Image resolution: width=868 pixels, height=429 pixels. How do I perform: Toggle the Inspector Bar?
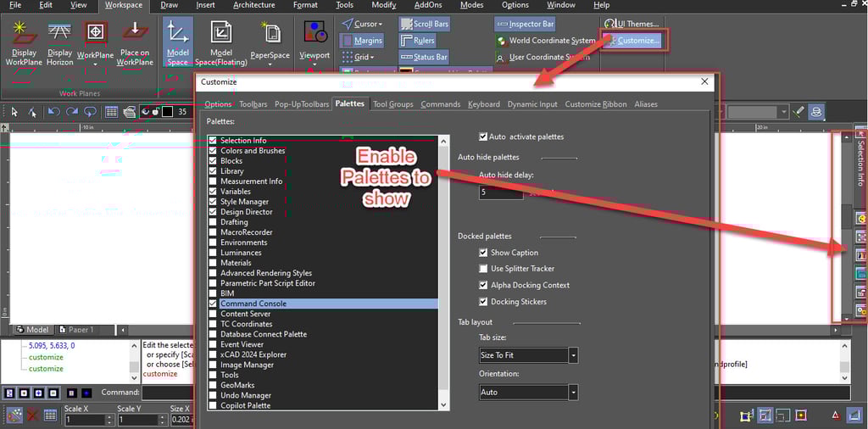tap(525, 25)
